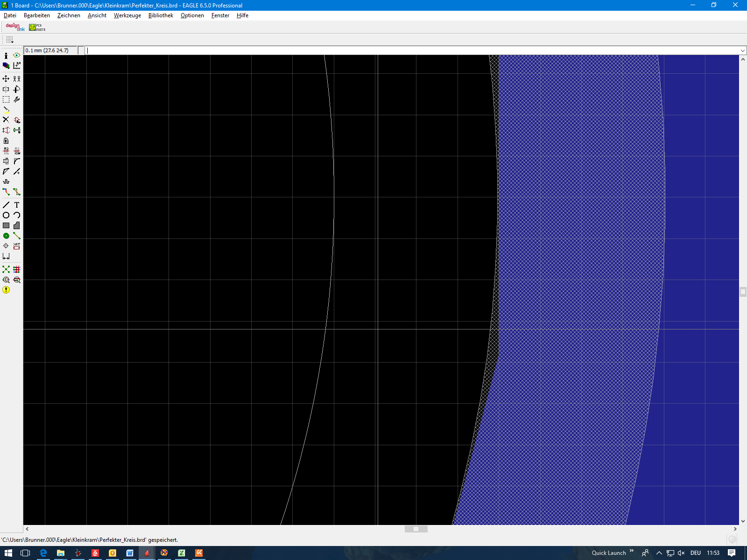Select the Lock padlock tool
The height and width of the screenshot is (560, 747).
6,140
